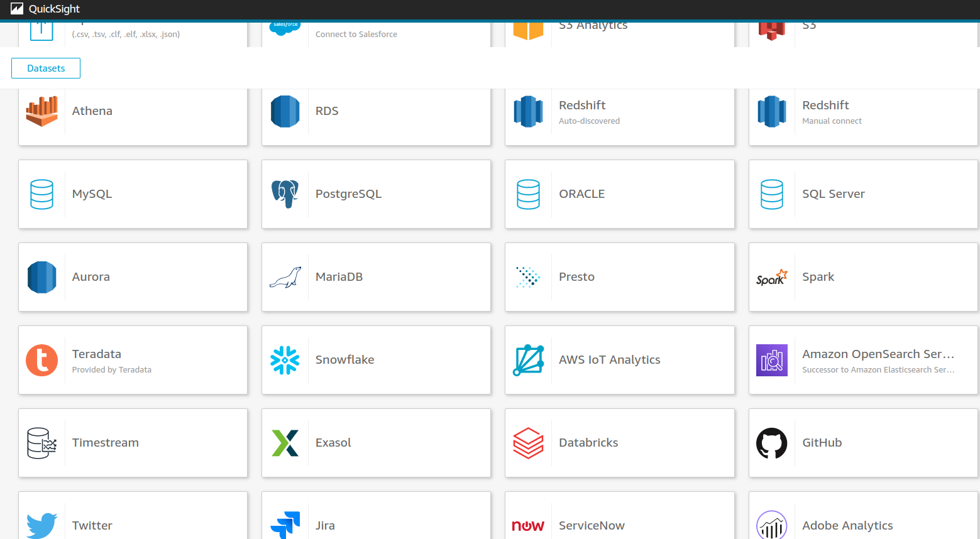Open the Datasets button

click(x=46, y=68)
